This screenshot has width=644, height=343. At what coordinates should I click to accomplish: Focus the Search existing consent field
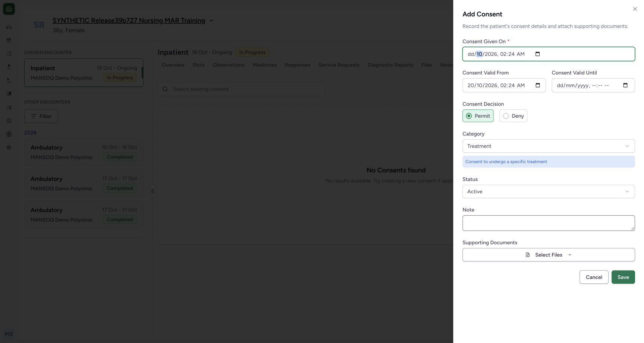coord(241,89)
